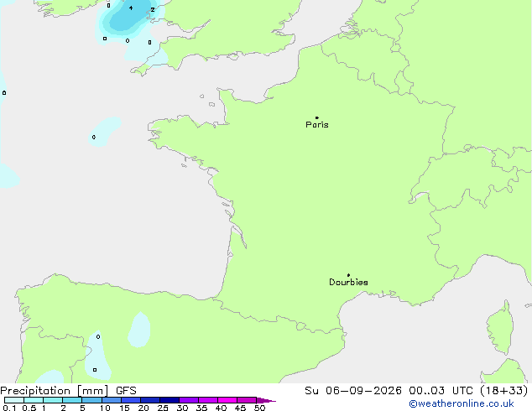Click the 45 mm magenta legend swatch

pos(247,400)
